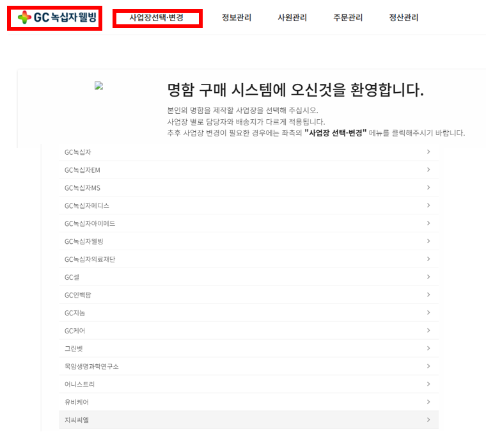Select the GC녹십자 workplace row

pyautogui.click(x=249, y=152)
